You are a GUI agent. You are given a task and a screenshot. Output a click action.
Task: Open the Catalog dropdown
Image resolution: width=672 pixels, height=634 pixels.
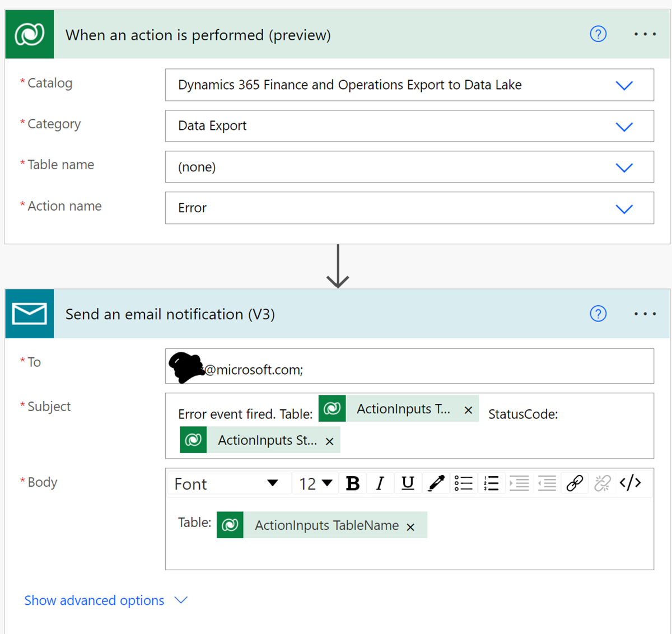[x=624, y=85]
